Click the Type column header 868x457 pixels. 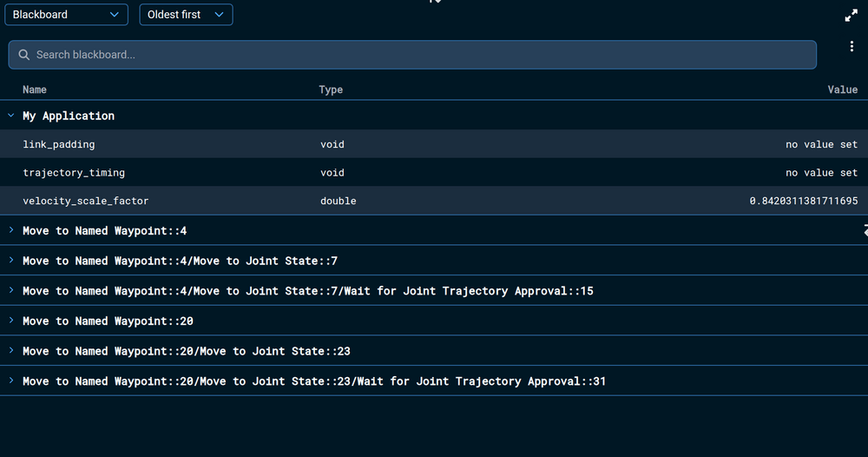(331, 89)
